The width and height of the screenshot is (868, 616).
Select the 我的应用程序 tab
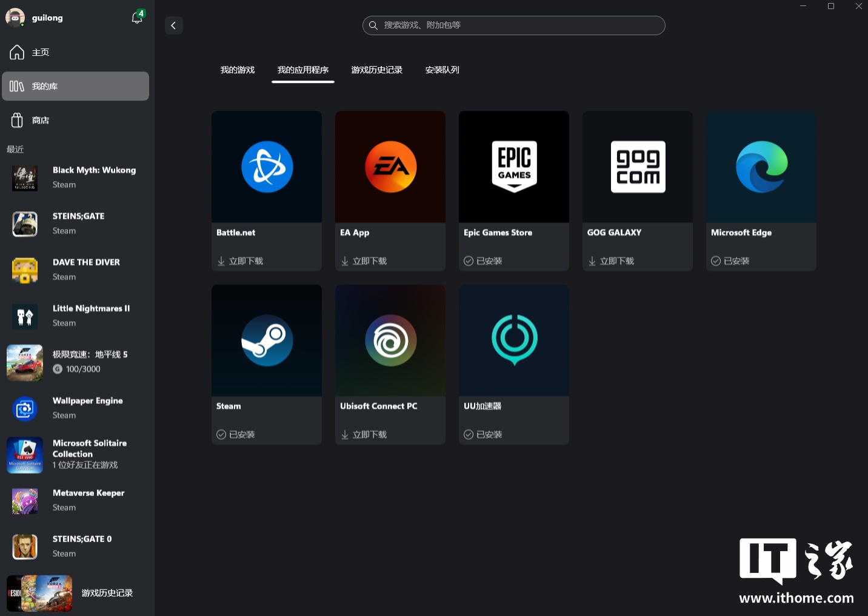pos(303,70)
